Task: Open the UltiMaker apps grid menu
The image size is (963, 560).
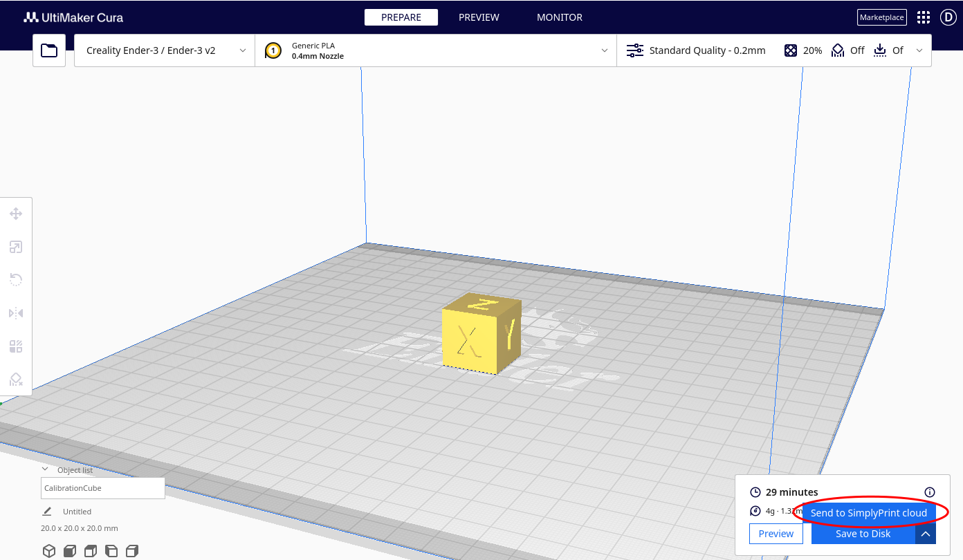Action: 924,17
